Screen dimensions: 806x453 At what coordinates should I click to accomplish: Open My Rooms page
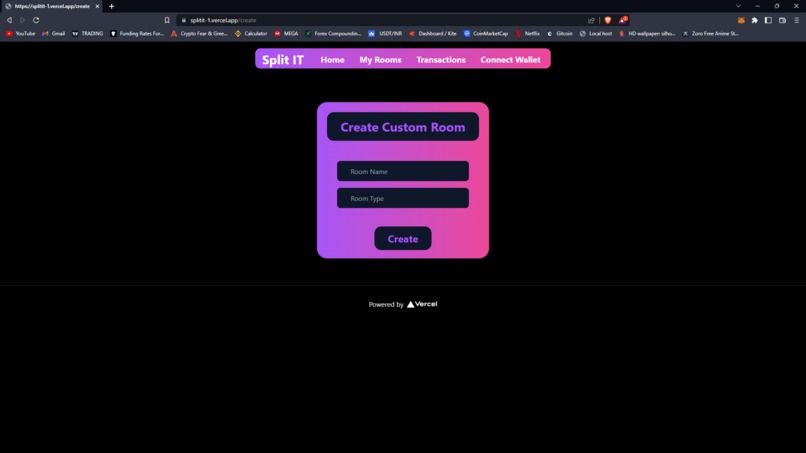point(380,60)
